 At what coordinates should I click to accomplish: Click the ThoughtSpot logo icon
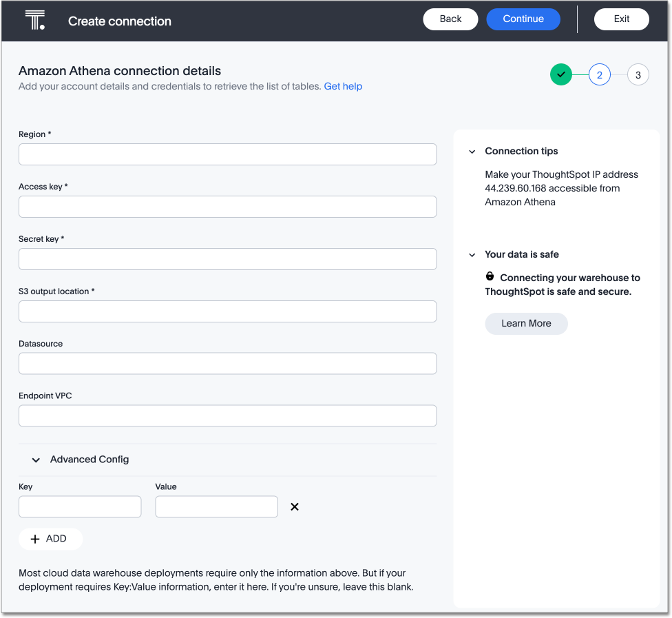35,20
